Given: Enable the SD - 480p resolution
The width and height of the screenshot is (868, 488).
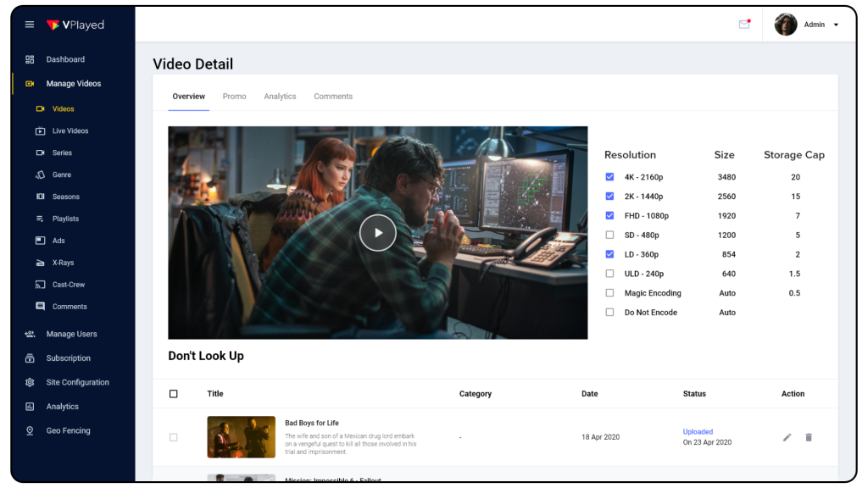Looking at the screenshot, I should click(609, 235).
